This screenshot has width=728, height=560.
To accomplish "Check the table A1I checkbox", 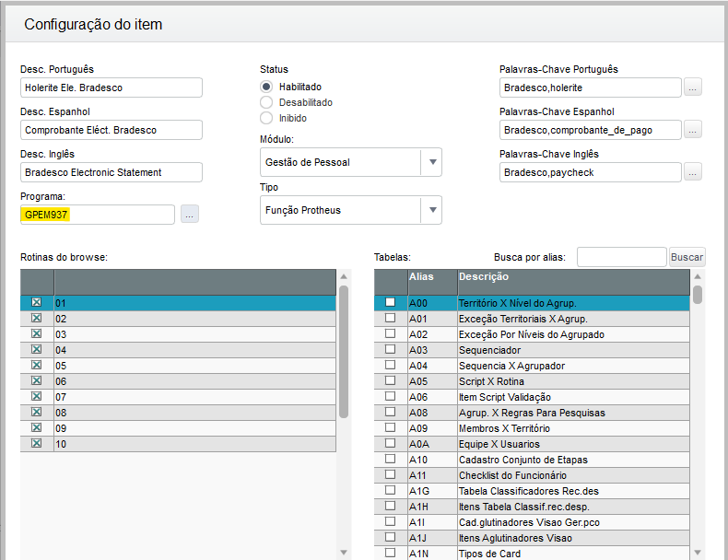I will (390, 522).
